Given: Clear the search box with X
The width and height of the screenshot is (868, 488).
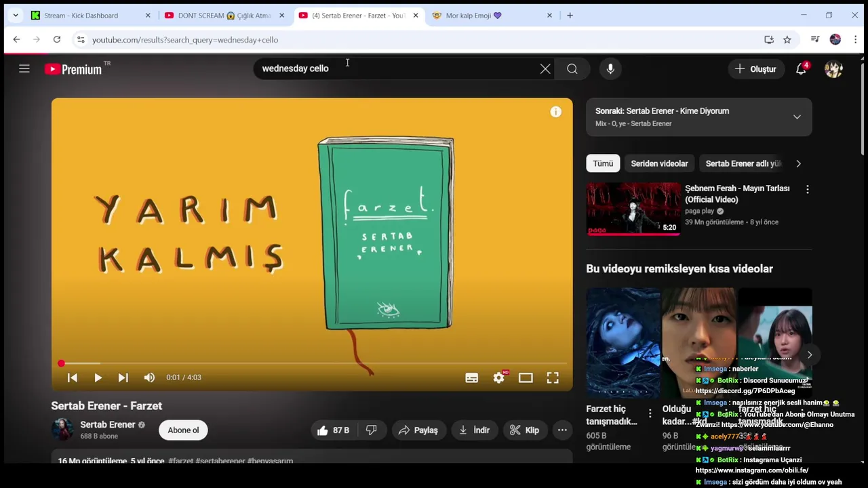Looking at the screenshot, I should [x=545, y=68].
